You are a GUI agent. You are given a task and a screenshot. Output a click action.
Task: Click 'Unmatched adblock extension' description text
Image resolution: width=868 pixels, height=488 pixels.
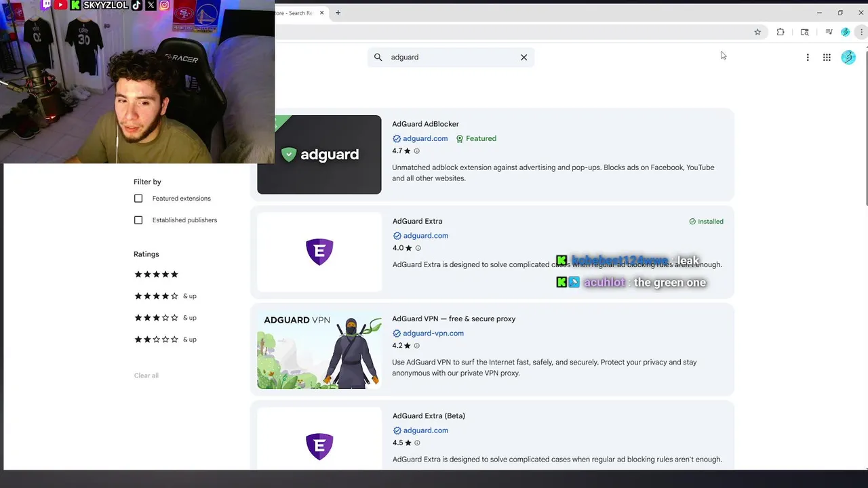pyautogui.click(x=553, y=173)
